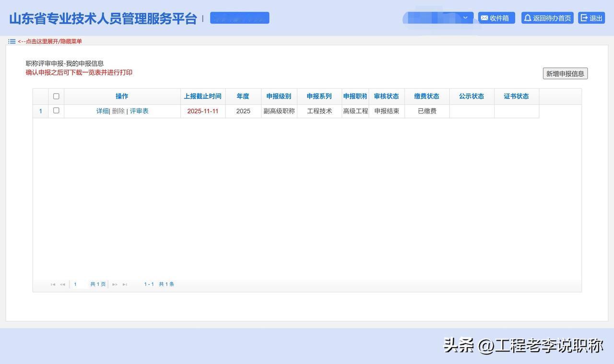
Task: Open the account dropdown in the header
Action: (x=464, y=17)
